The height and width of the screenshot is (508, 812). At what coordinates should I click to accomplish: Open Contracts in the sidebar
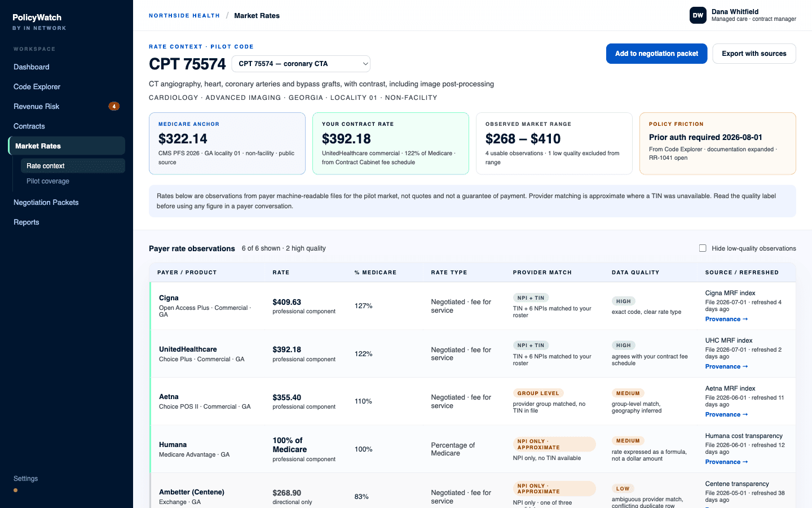coord(67,126)
